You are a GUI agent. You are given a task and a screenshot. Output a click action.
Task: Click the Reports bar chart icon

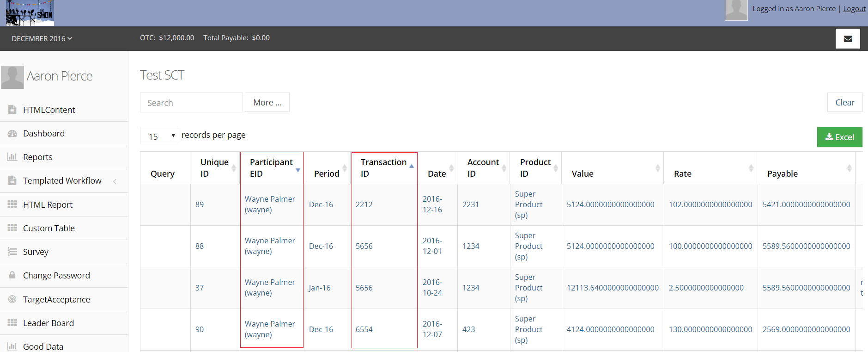click(12, 157)
